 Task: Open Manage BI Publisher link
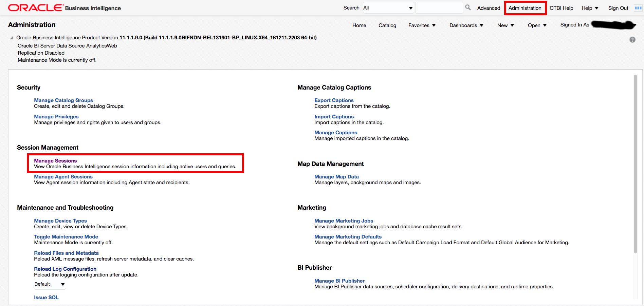[339, 281]
